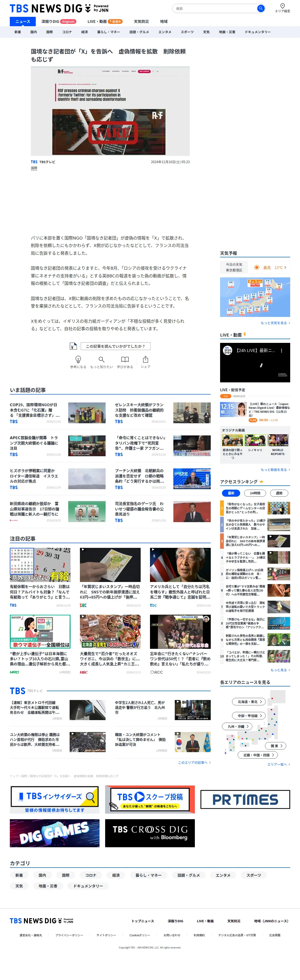This screenshot has height=980, width=300.
Task: Open the 天気防災 tab
Action: [141, 22]
